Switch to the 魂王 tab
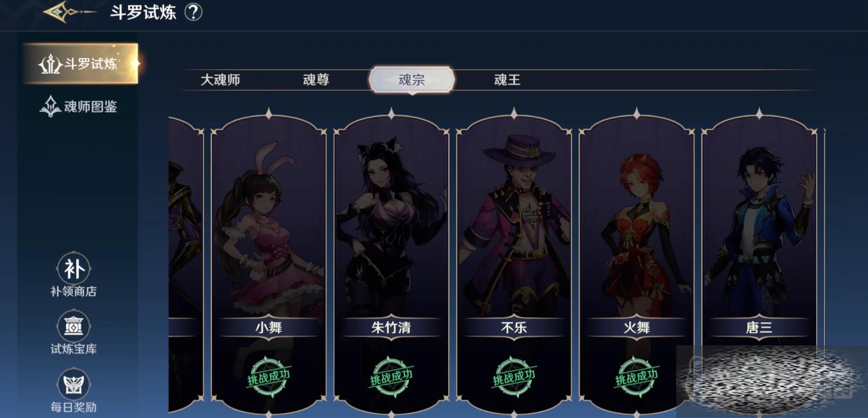The height and width of the screenshot is (418, 868). pyautogui.click(x=507, y=80)
